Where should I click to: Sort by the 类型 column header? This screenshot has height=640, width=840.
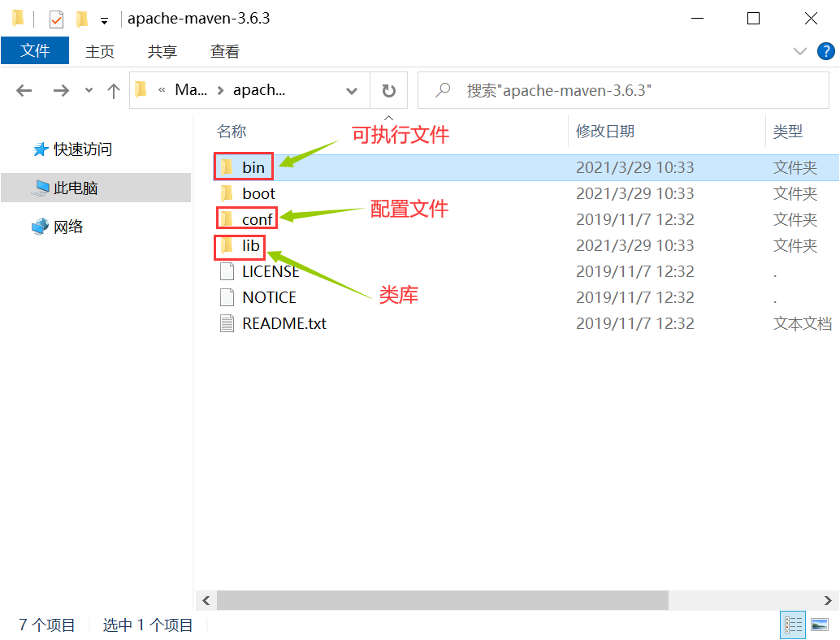pos(787,132)
